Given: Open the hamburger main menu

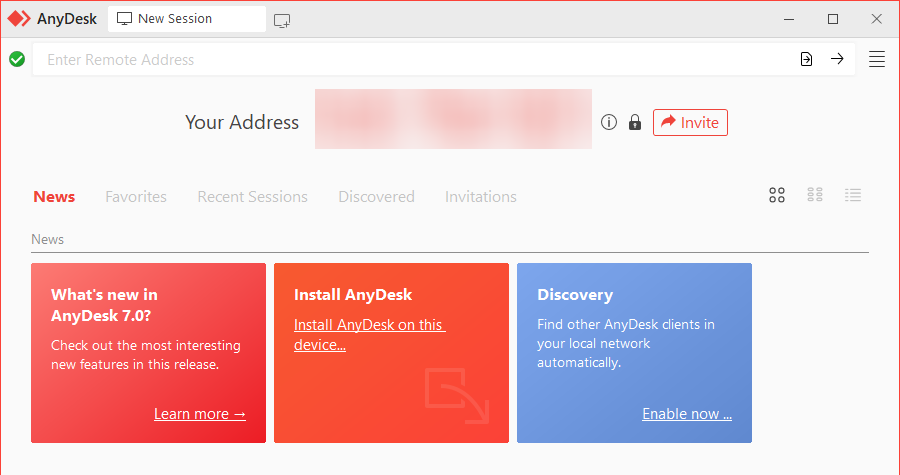Looking at the screenshot, I should (x=876, y=59).
